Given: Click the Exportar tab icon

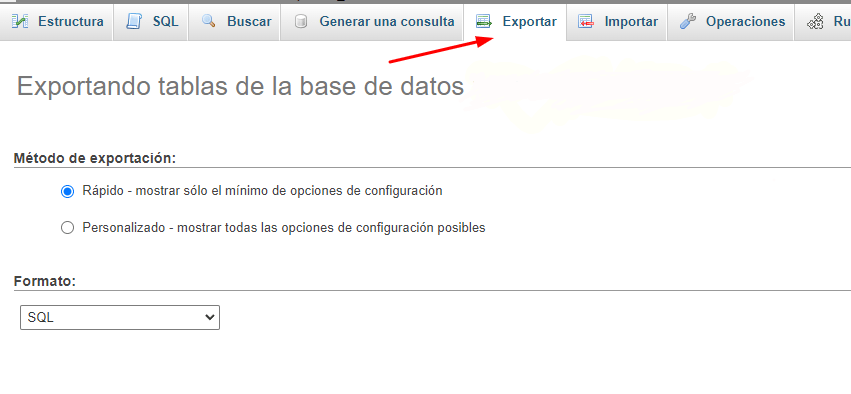Looking at the screenshot, I should click(x=484, y=22).
